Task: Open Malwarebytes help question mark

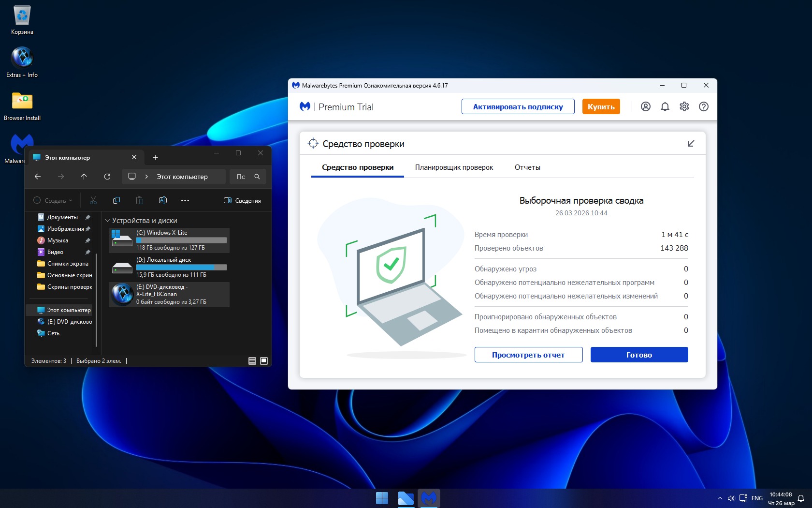Action: coord(704,106)
